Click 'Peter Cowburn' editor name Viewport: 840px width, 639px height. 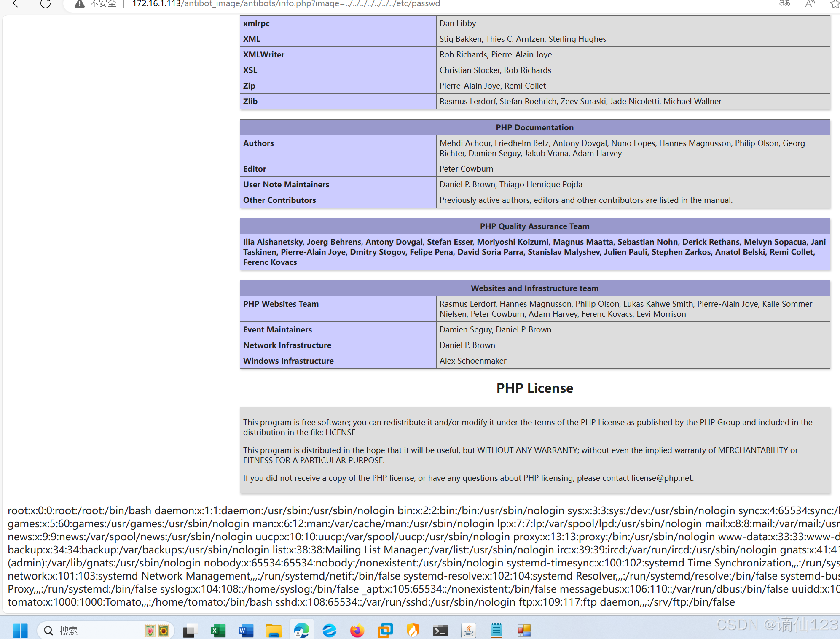[x=466, y=169]
